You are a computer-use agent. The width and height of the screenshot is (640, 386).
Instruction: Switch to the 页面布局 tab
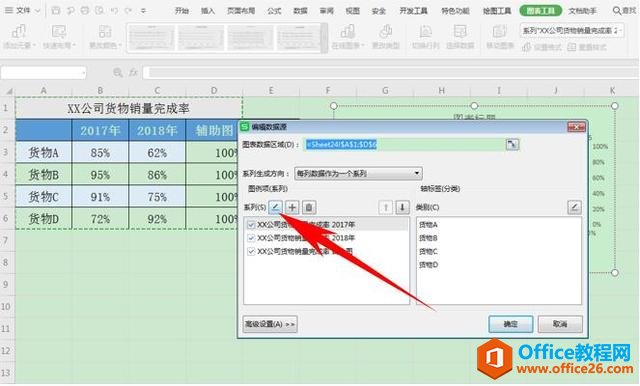click(x=241, y=11)
